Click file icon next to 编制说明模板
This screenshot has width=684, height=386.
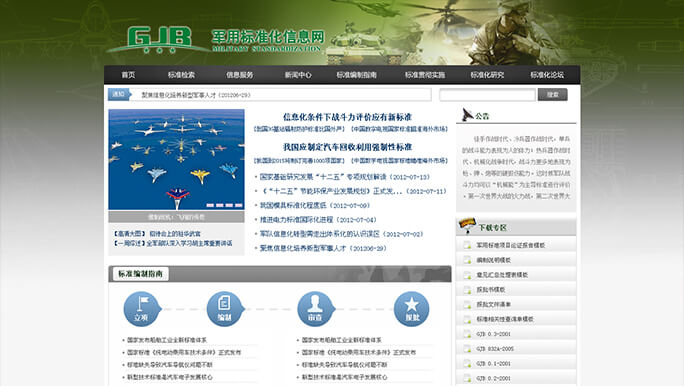click(x=467, y=260)
